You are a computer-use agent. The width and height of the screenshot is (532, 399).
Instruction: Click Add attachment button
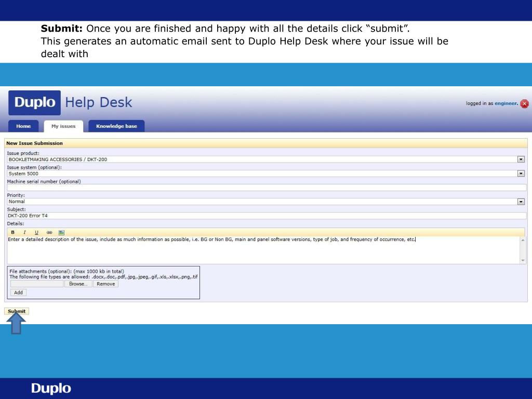click(x=18, y=292)
